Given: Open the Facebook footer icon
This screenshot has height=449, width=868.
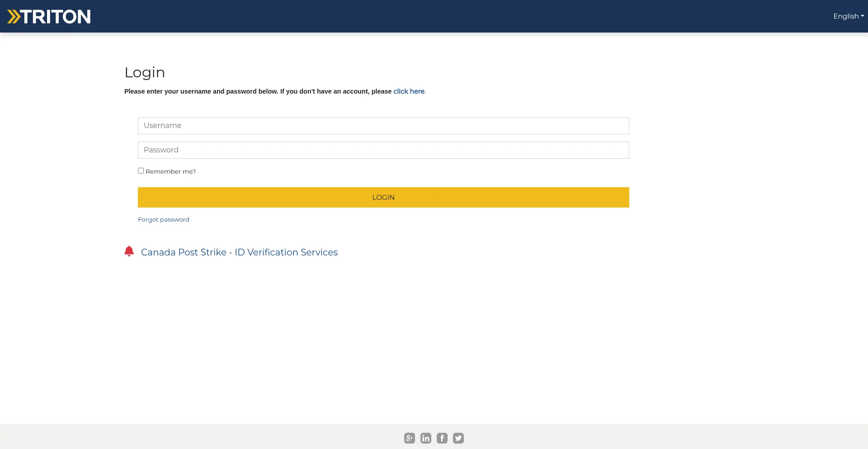Looking at the screenshot, I should [x=442, y=438].
